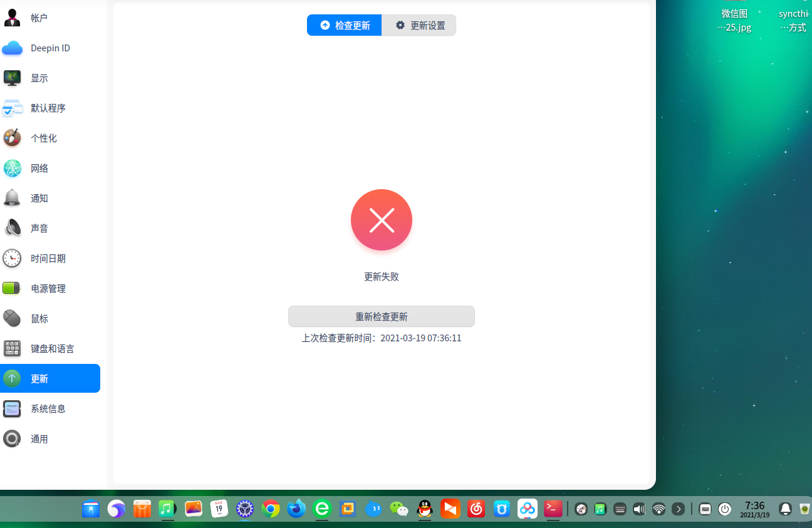Screen dimensions: 812x528
Task: Open the dock file manager icon
Action: pyautogui.click(x=91, y=509)
